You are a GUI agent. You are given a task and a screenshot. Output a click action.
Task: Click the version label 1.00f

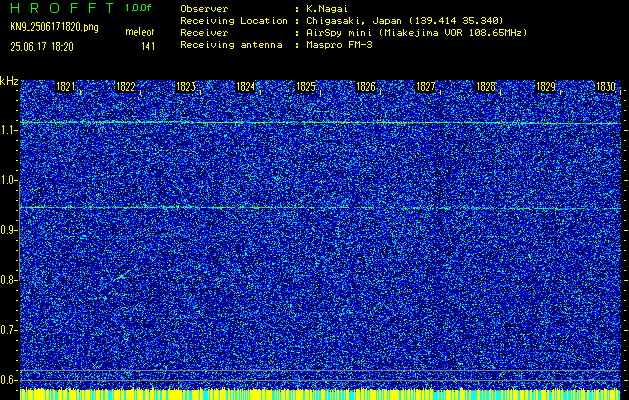(138, 8)
